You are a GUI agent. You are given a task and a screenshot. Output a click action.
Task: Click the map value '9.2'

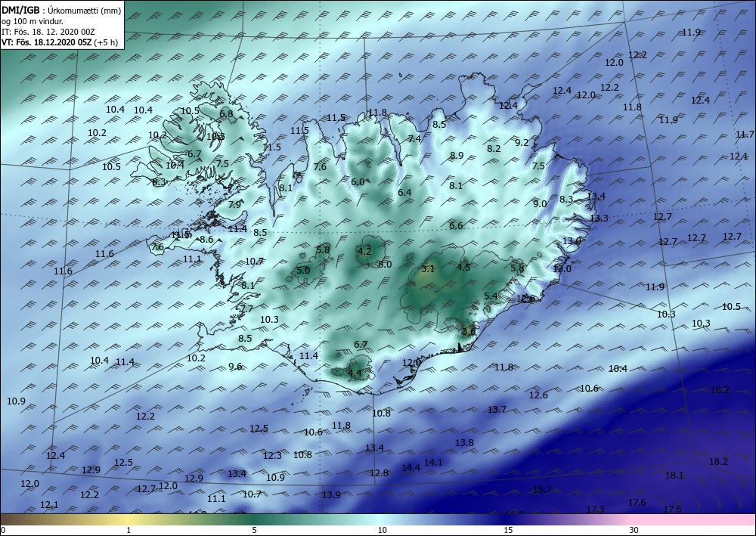(x=522, y=142)
